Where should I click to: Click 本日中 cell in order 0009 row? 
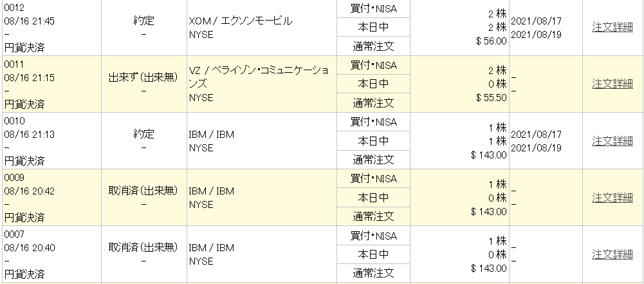click(373, 198)
